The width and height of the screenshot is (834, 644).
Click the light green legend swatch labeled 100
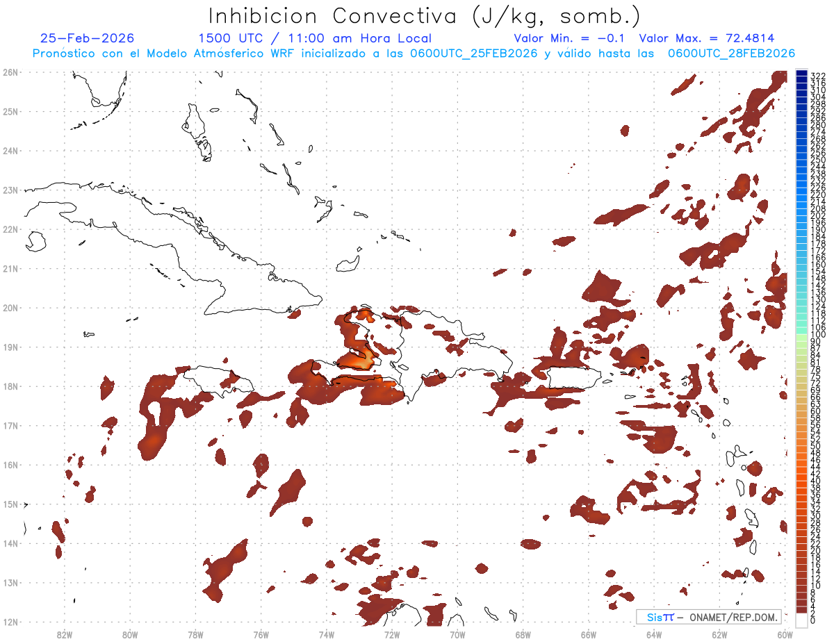pos(802,338)
